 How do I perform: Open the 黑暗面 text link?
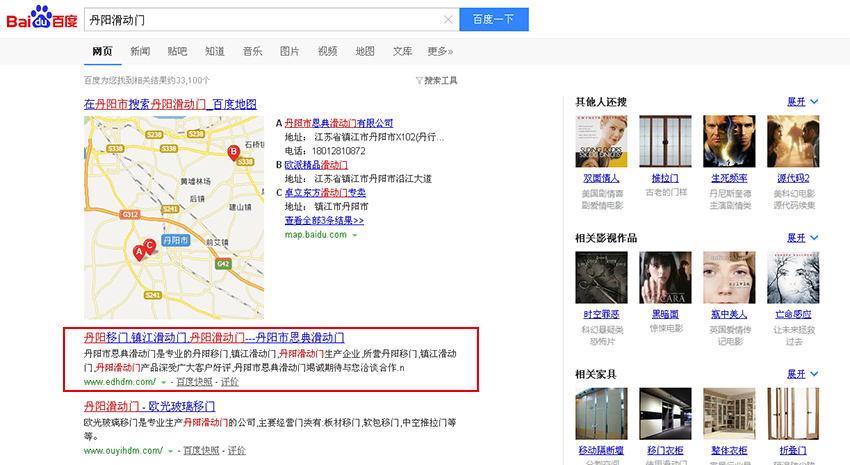pos(665,314)
